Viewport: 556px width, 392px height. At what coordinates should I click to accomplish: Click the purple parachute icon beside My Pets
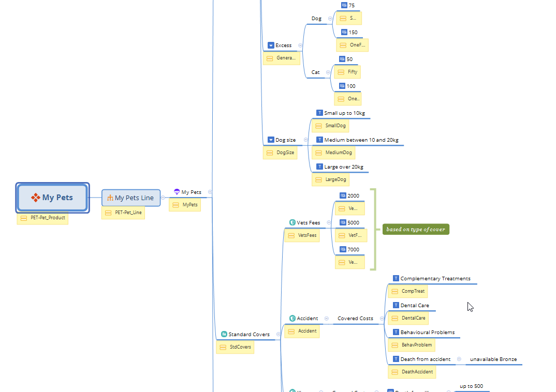coord(177,192)
